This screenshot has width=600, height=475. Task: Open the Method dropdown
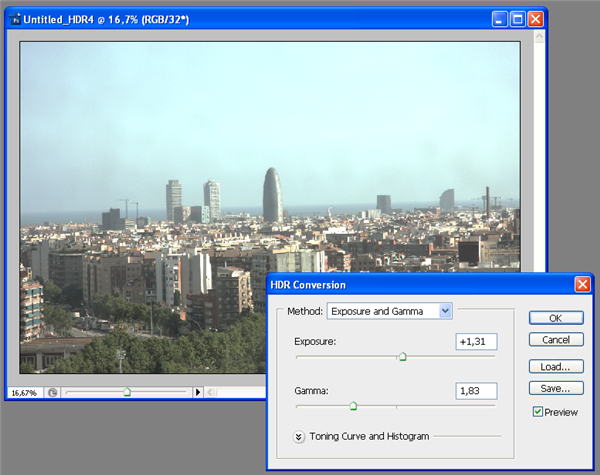pos(445,311)
